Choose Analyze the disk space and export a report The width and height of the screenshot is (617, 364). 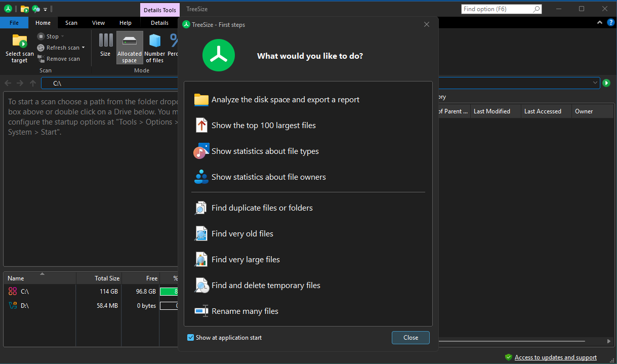point(308,99)
